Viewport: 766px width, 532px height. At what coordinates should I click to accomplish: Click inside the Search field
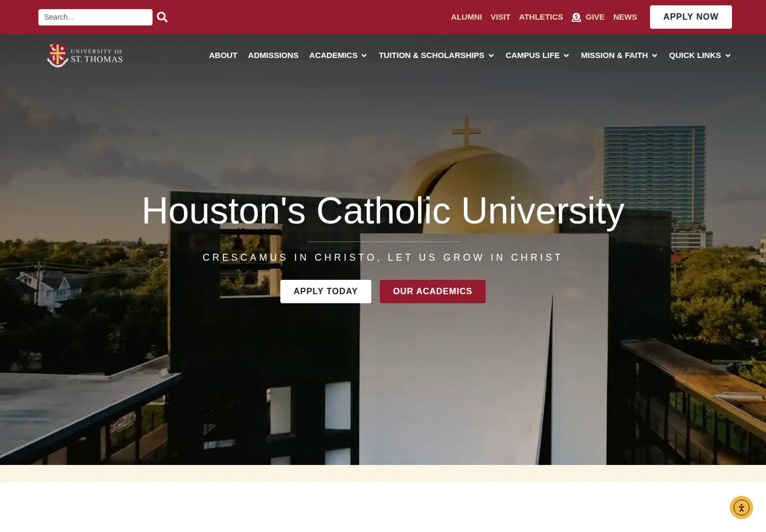pos(95,17)
